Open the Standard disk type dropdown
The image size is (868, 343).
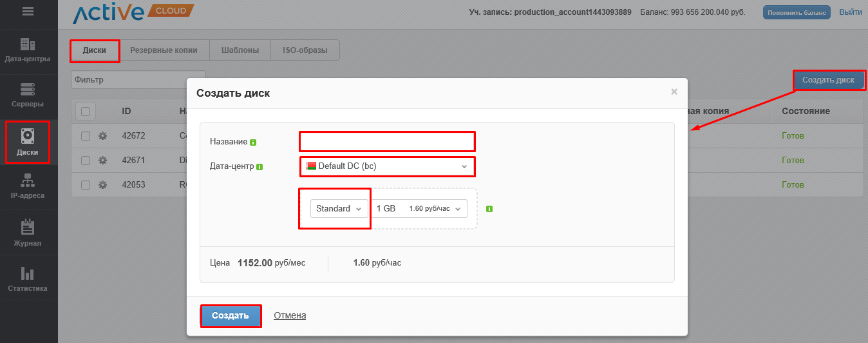[339, 208]
